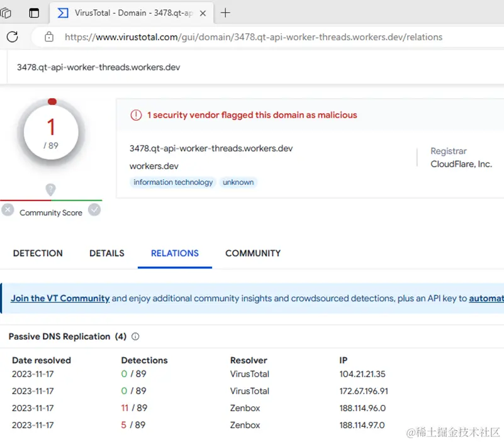Click the Zenbox resolver for 188.114.96.0
Image resolution: width=504 pixels, height=442 pixels.
245,408
